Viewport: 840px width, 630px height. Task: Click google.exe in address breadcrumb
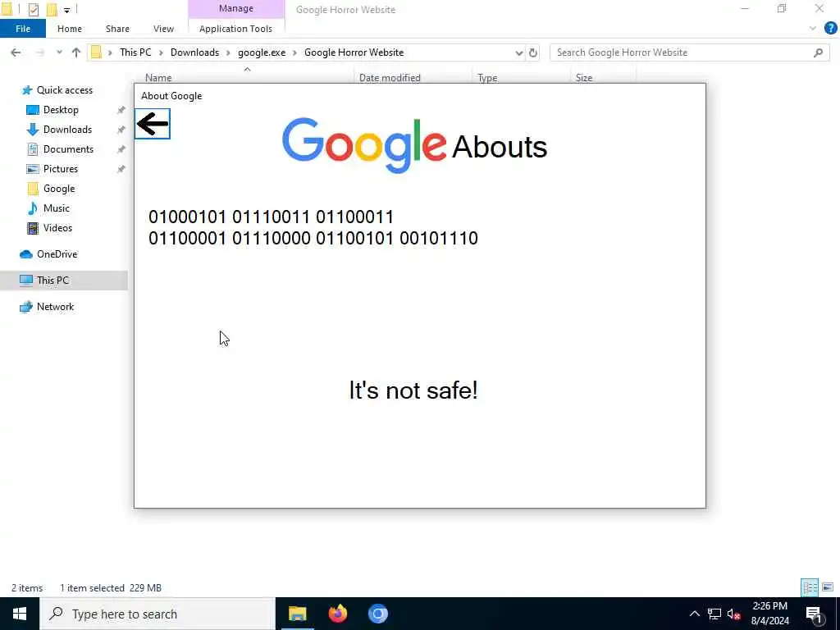click(262, 52)
